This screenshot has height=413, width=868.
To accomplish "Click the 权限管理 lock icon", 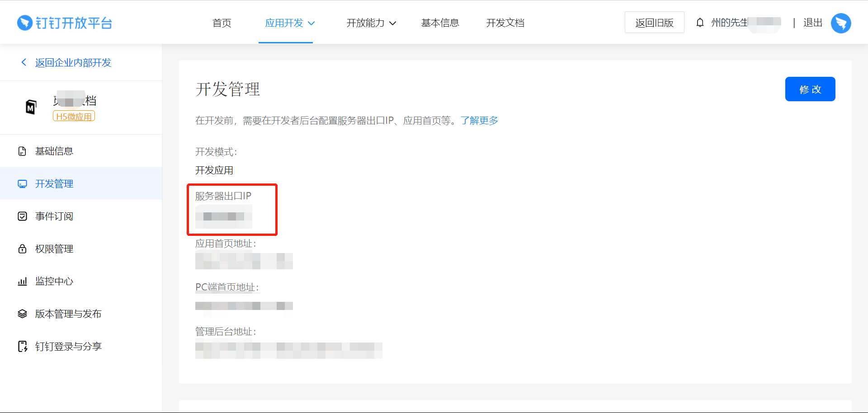I will 22,249.
